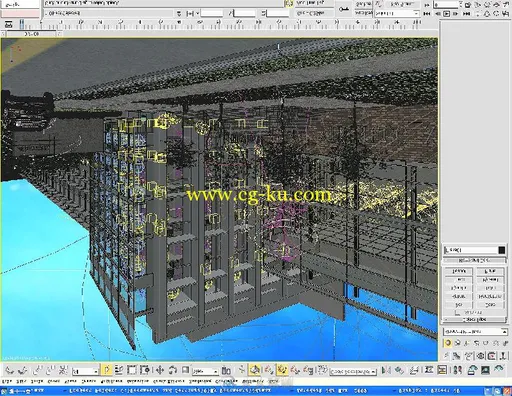The image size is (512, 396).
Task: Activate the Select and Uniform Scale tool
Action: [x=185, y=370]
